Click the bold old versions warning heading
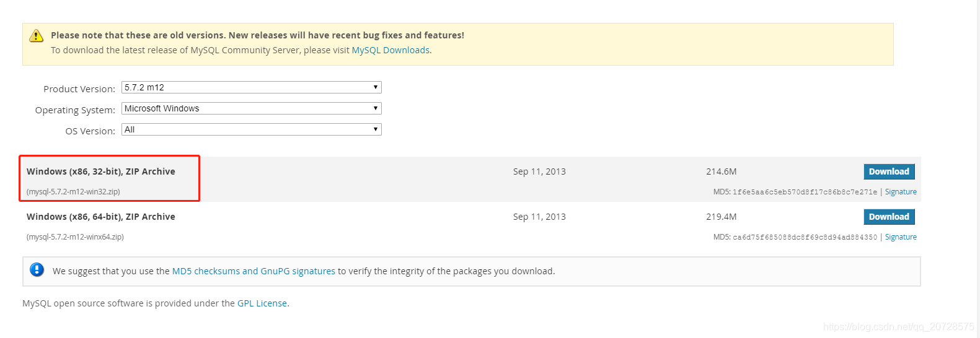 click(257, 35)
